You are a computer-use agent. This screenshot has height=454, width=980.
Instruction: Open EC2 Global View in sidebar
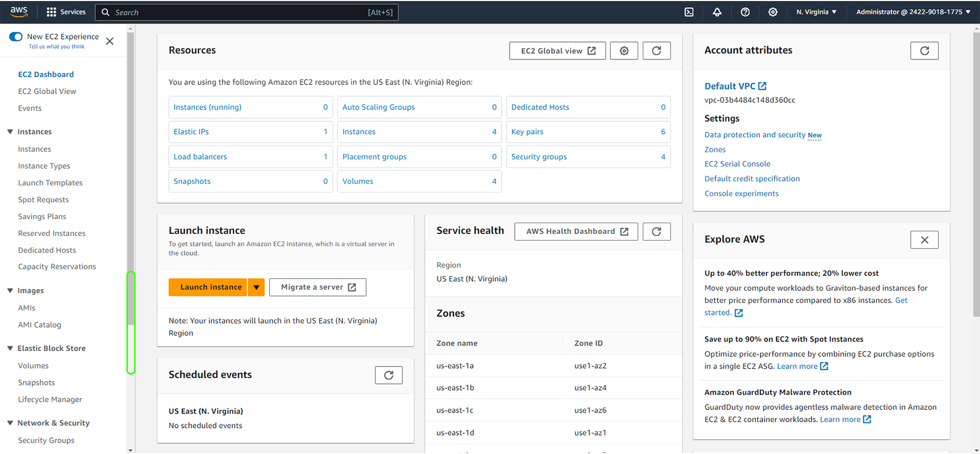[47, 91]
